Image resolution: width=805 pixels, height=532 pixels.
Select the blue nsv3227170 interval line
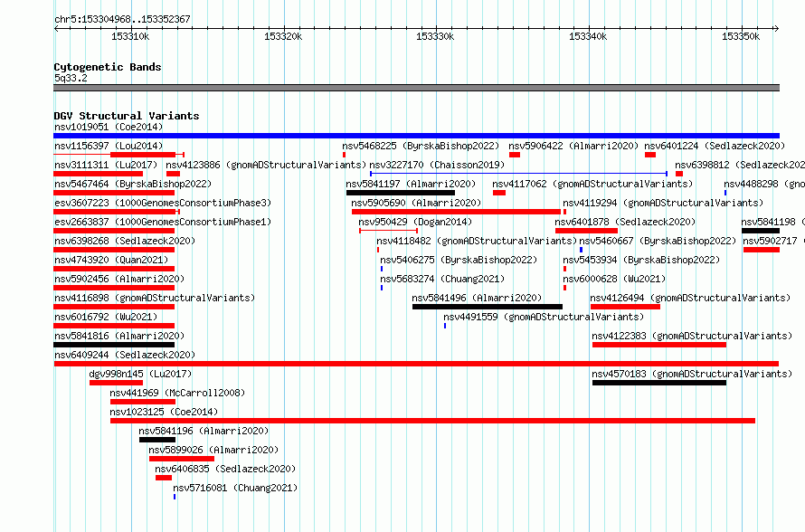coord(518,174)
